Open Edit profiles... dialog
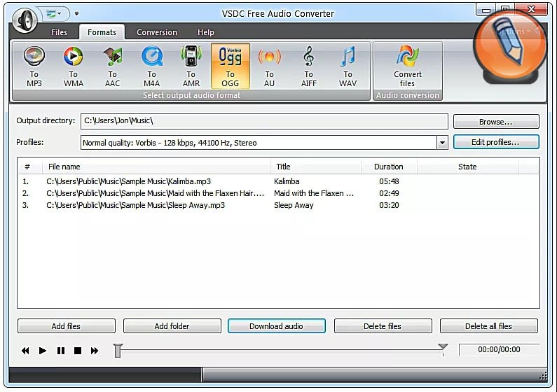This screenshot has height=392, width=557. click(496, 142)
